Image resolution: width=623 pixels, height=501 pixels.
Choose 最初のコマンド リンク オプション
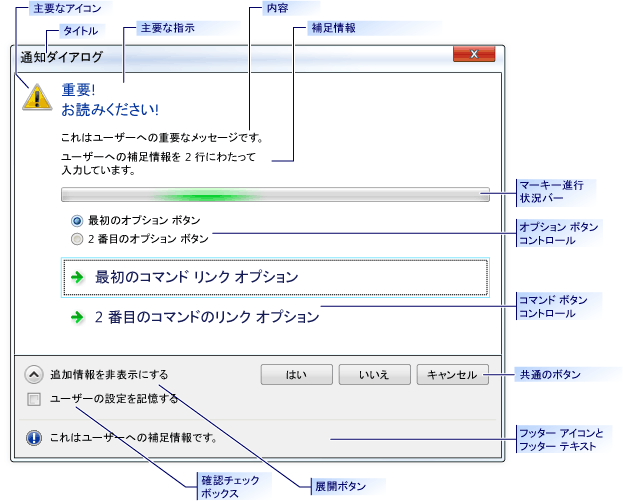point(275,277)
